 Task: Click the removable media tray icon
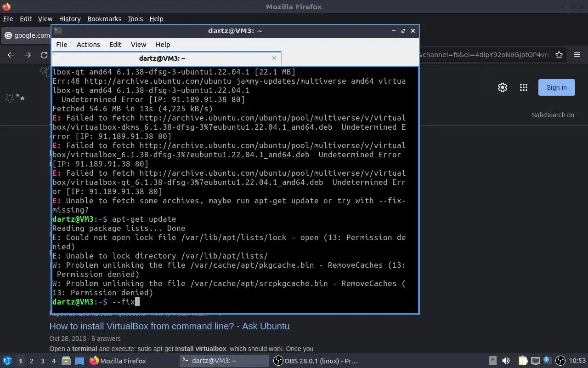492,361
